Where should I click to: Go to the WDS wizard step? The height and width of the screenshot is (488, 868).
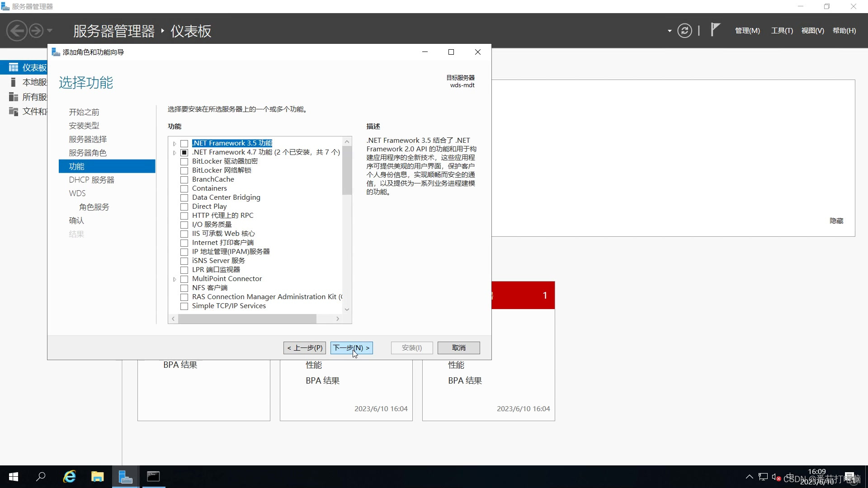click(x=77, y=193)
